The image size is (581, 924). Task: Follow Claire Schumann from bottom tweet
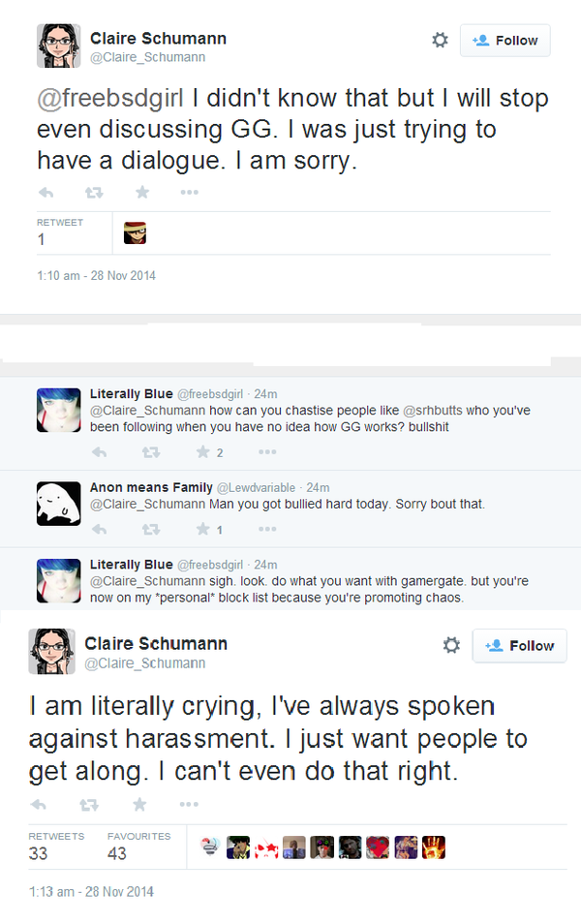[519, 646]
